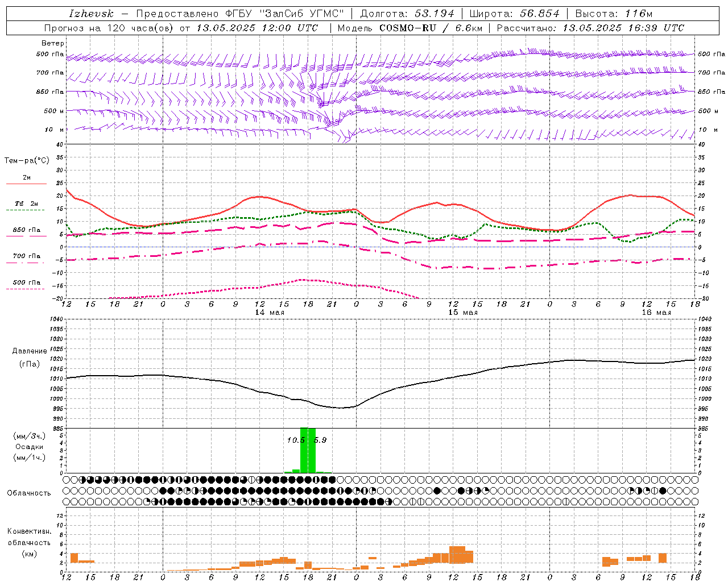Click the tallest orange convective cloud bar

[457, 555]
